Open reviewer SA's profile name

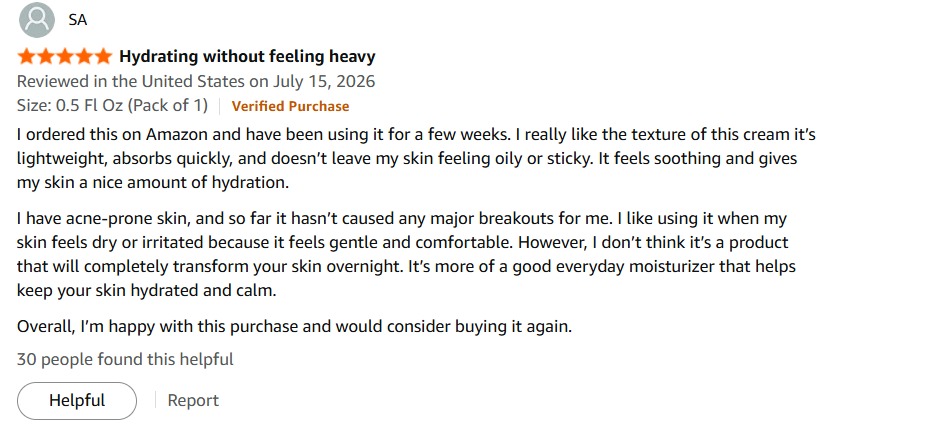click(x=78, y=20)
